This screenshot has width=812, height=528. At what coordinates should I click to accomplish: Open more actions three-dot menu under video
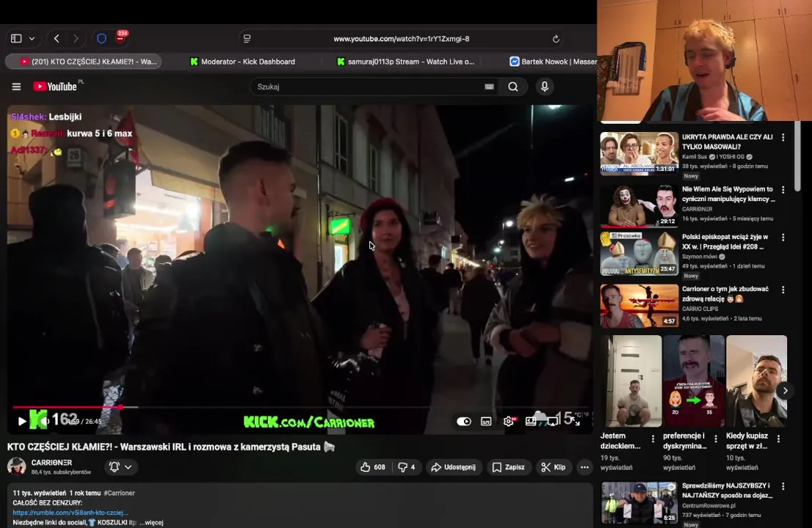click(x=585, y=467)
